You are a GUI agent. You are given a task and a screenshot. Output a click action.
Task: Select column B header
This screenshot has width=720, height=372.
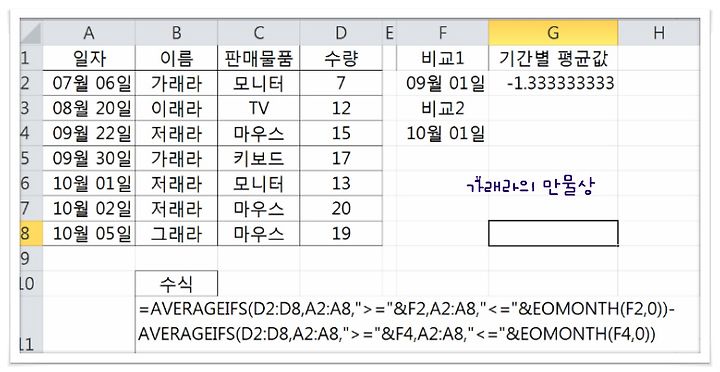[176, 33]
